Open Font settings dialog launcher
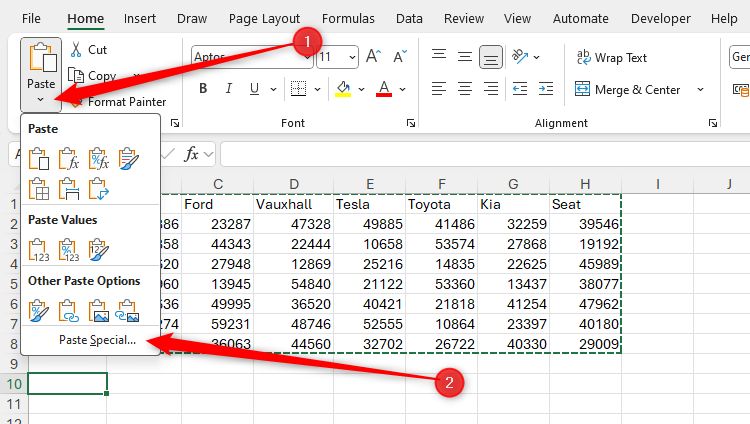 pyautogui.click(x=411, y=123)
